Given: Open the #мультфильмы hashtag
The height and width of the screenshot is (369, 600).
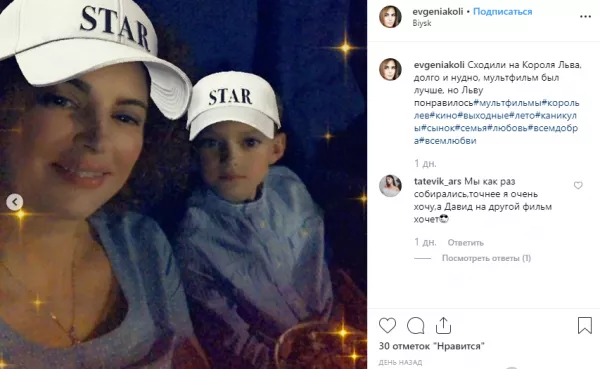Looking at the screenshot, I should [x=508, y=103].
